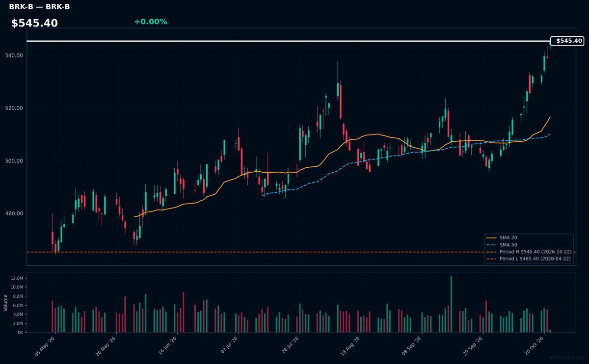Click the 0K volume axis label
589x364 pixels.
[20, 332]
